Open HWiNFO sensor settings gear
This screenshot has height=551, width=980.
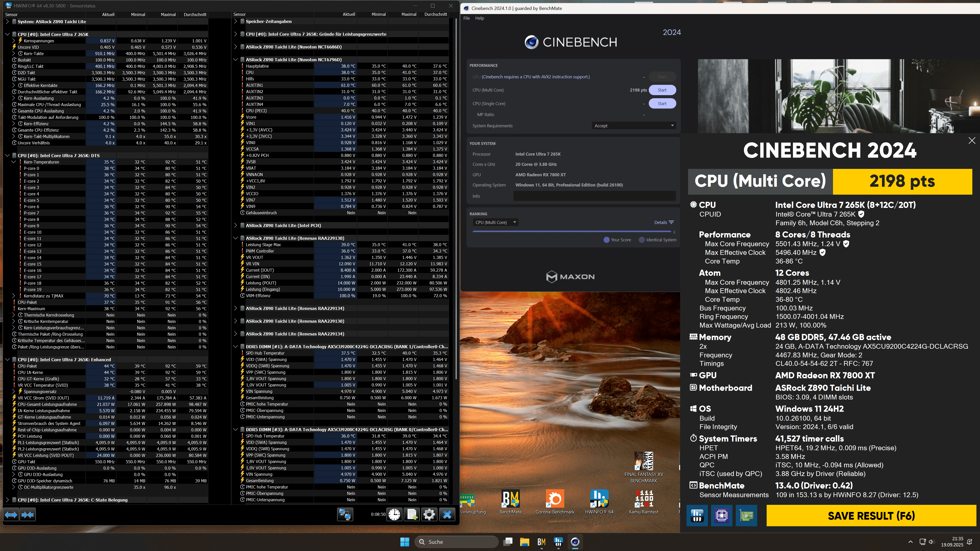click(x=429, y=515)
